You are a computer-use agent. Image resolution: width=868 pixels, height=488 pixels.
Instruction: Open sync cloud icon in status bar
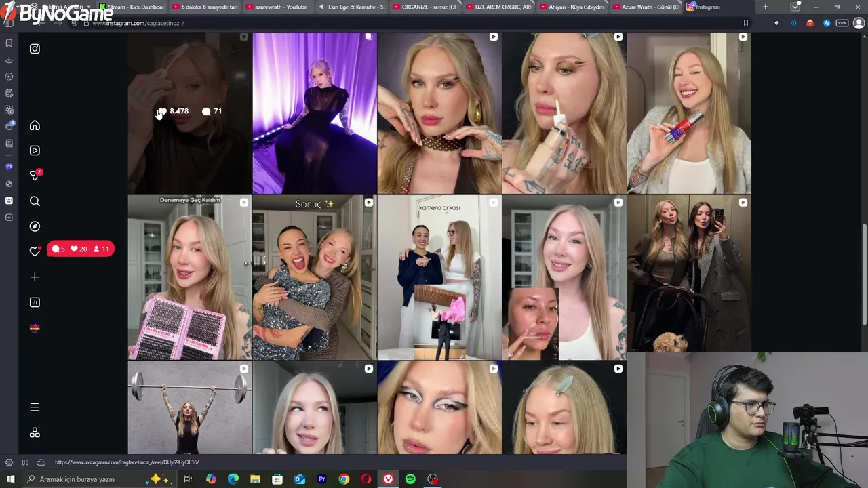click(x=41, y=462)
